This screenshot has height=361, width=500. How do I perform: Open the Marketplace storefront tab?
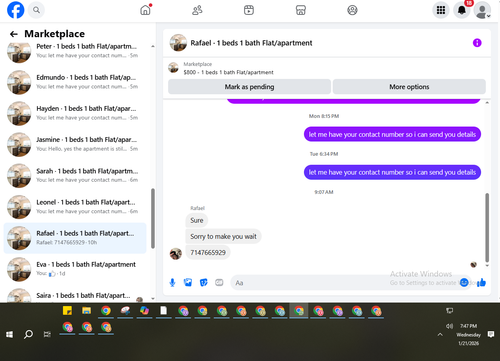pyautogui.click(x=301, y=10)
